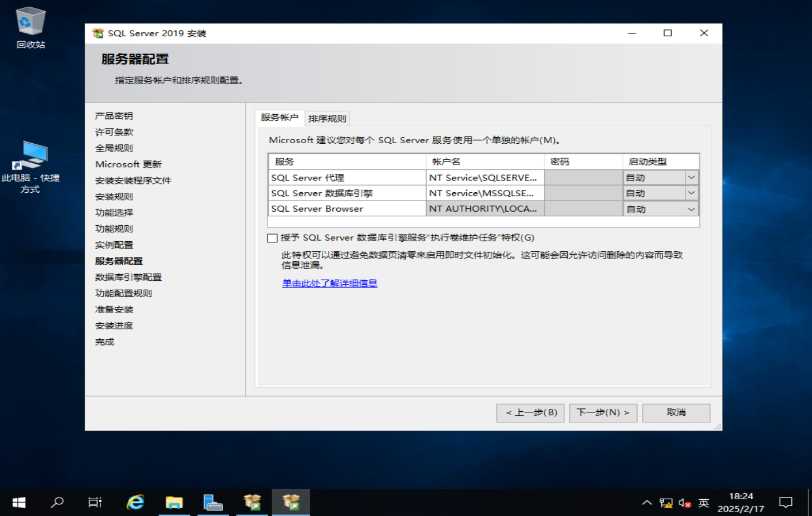Open the 单击此处了解详细信息 link

coord(329,284)
